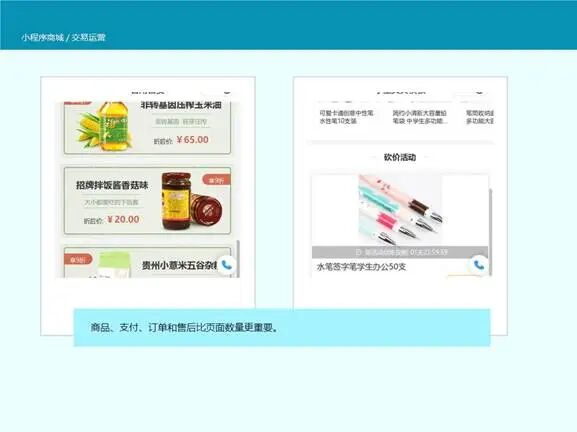Screen dimensions: 577x432
Task: Click the ¥20.00 price
Action: 123,219
